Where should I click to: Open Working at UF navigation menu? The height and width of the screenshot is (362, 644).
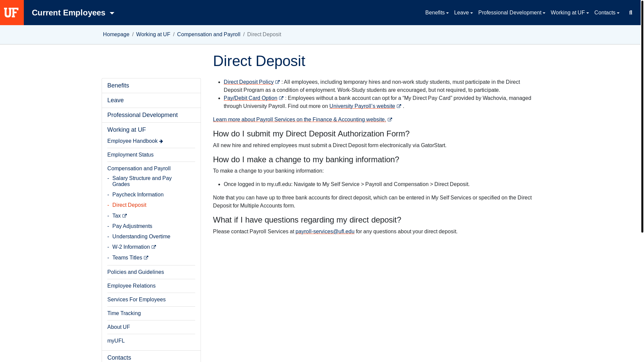pyautogui.click(x=570, y=13)
